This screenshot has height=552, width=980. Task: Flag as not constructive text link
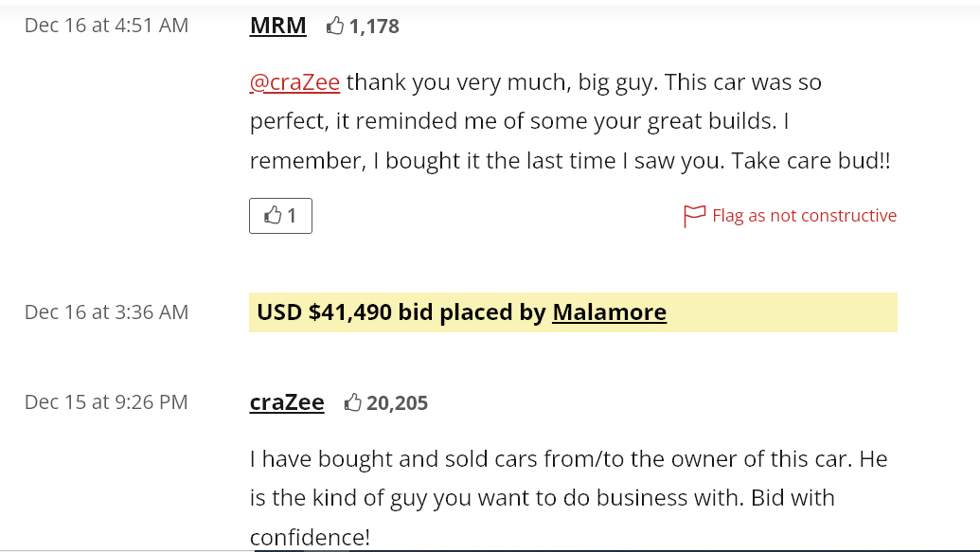pyautogui.click(x=804, y=216)
